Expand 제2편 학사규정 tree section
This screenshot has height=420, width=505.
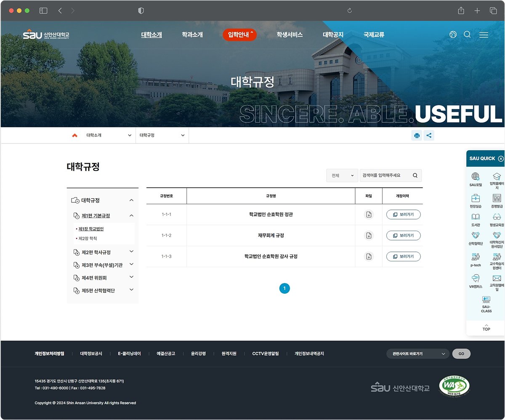pos(131,252)
